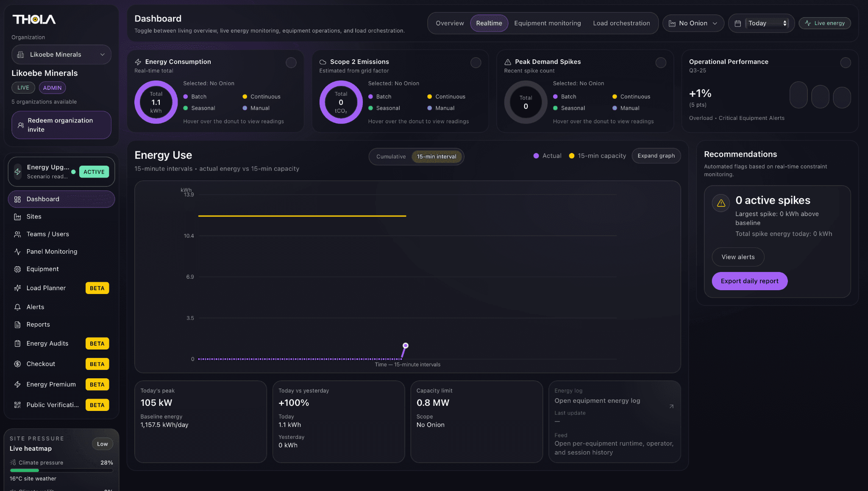This screenshot has height=491, width=868.
Task: Click the Panel Monitoring pulse icon
Action: click(x=17, y=252)
